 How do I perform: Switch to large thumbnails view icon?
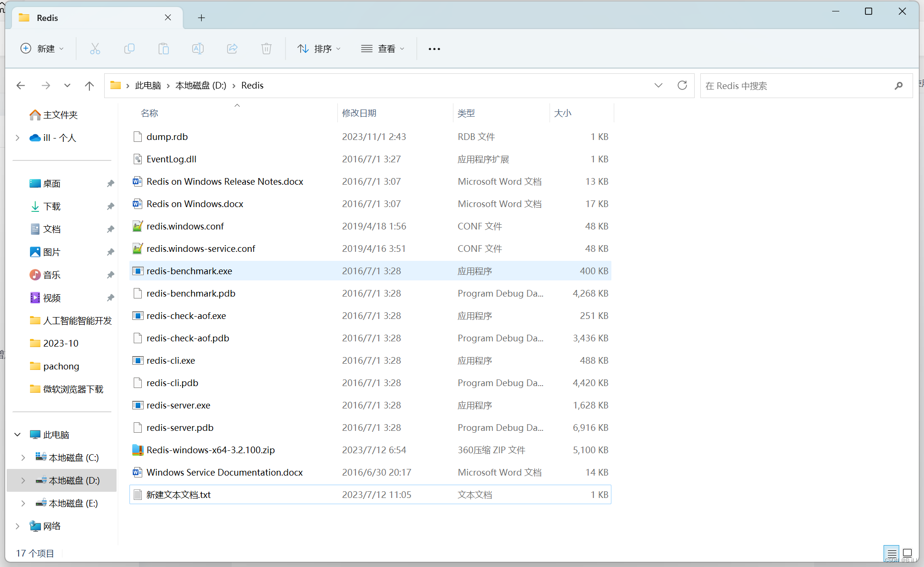coord(907,553)
